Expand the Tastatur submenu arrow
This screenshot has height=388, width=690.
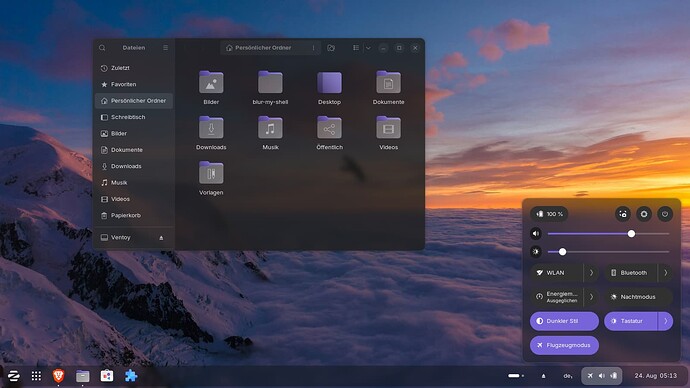[x=665, y=321]
